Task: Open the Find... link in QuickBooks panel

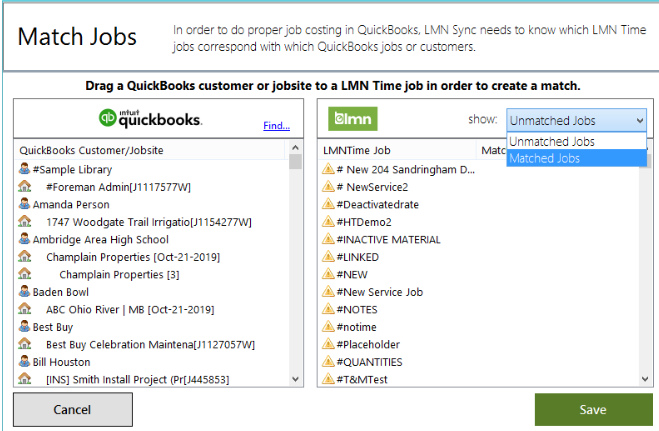Action: [x=276, y=125]
